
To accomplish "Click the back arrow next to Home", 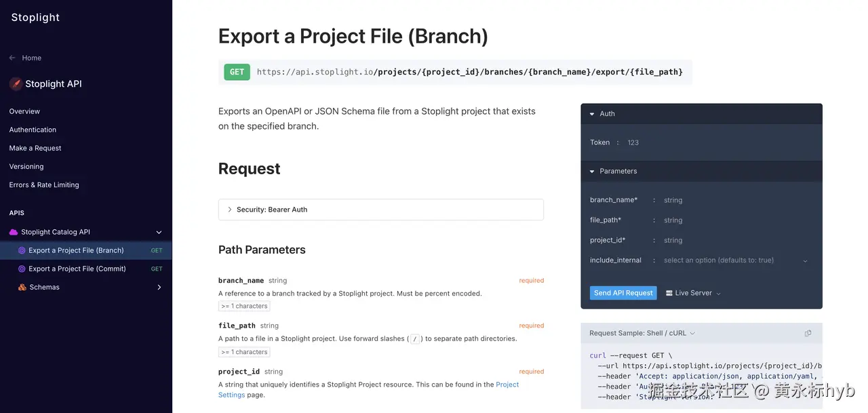I will pos(12,58).
